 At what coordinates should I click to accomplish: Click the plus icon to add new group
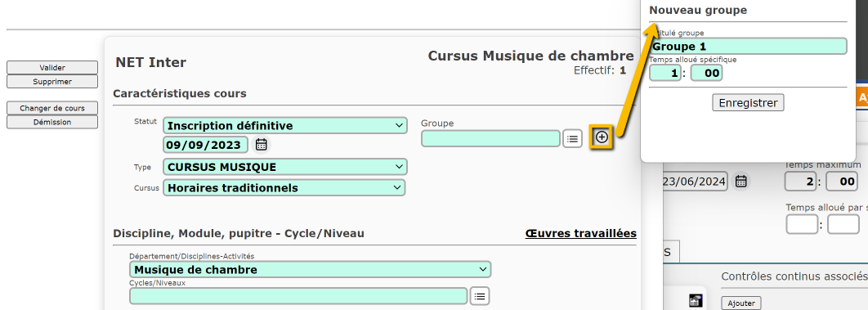(602, 138)
